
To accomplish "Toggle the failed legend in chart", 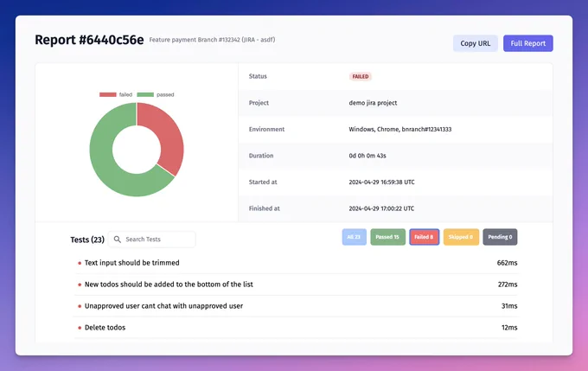I will pos(116,94).
